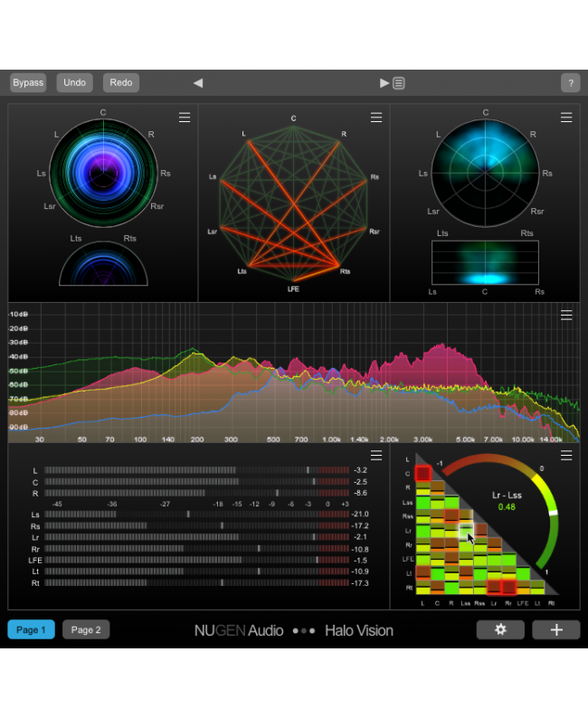
Task: Click the -21.0 value for channel Ls
Action: point(360,515)
